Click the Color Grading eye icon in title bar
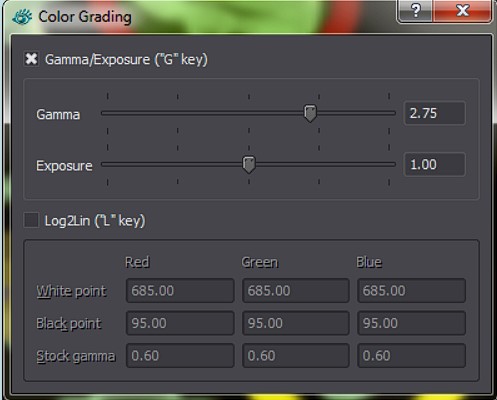This screenshot has width=497, height=400. [22, 17]
